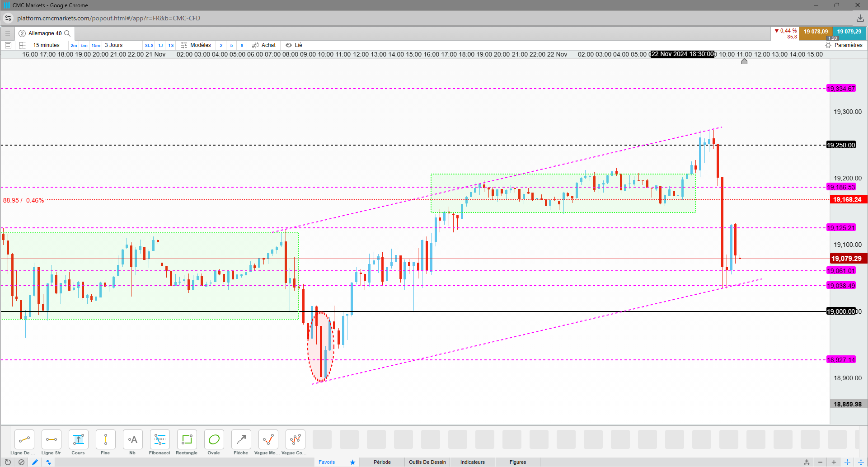Click the 19,186.53 price level label
The image size is (868, 467).
click(841, 187)
